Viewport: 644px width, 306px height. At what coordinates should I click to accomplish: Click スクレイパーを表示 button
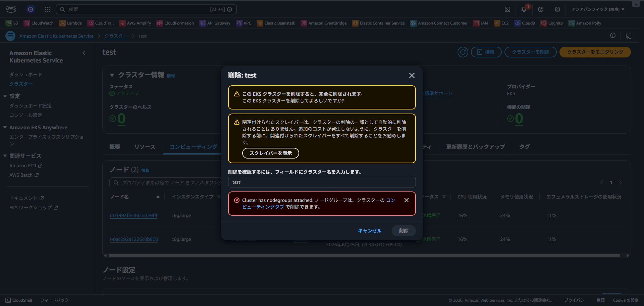(271, 153)
